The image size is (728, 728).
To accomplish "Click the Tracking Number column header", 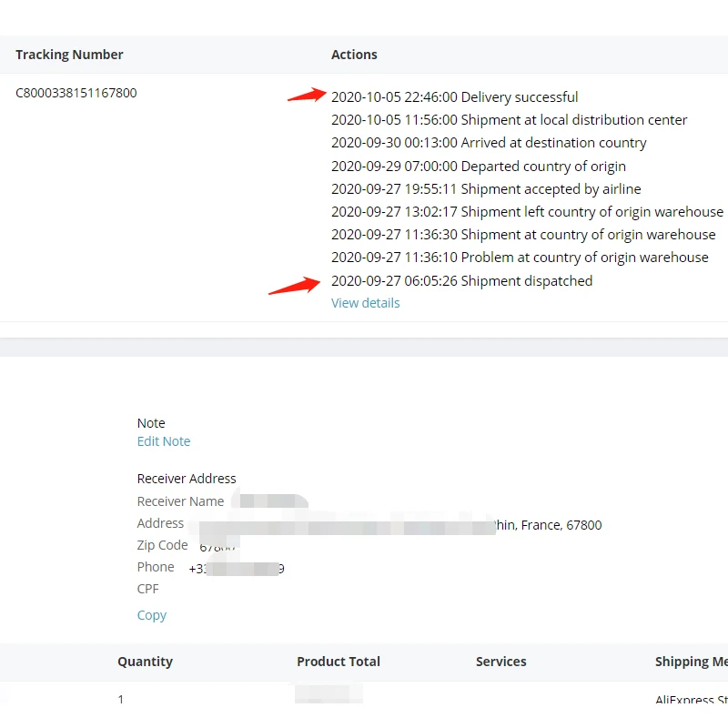I will pos(69,55).
